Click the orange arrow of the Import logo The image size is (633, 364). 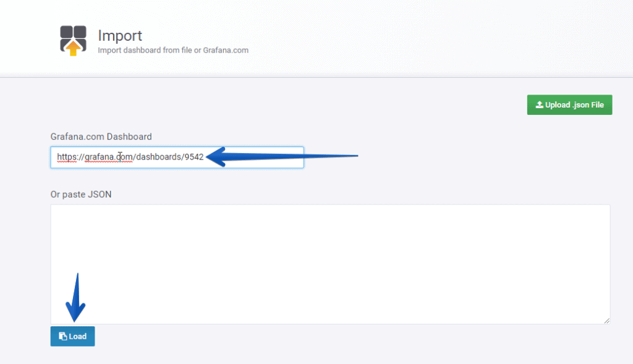coord(73,48)
